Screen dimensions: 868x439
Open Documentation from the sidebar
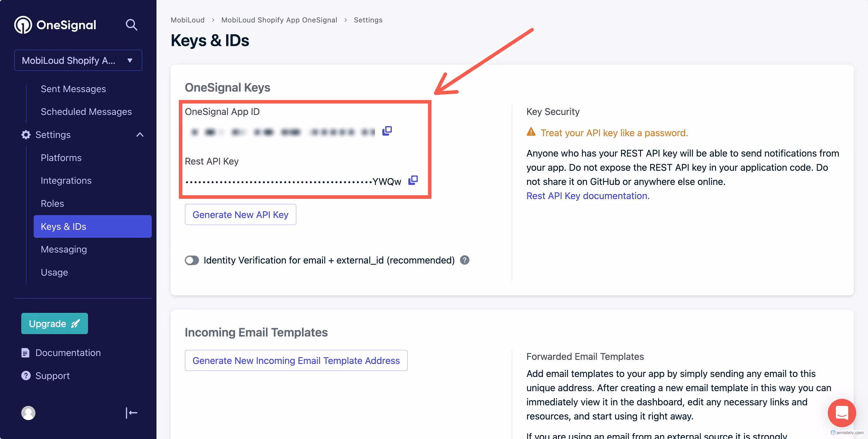point(68,353)
